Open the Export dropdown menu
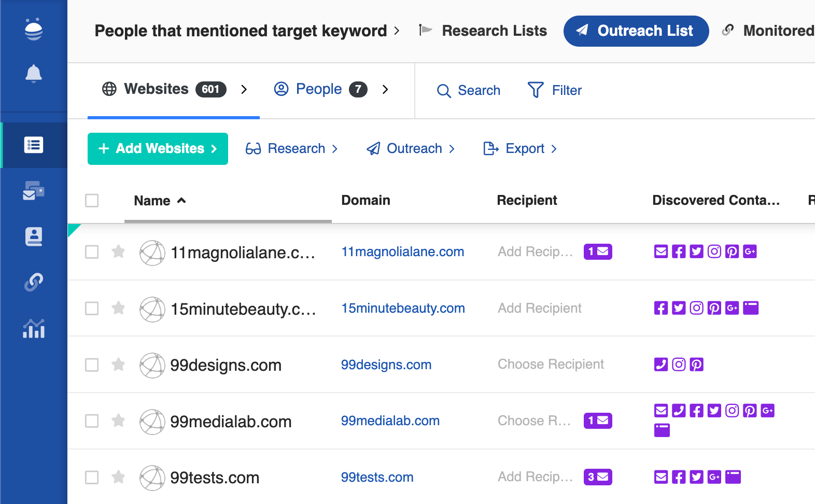 tap(520, 149)
